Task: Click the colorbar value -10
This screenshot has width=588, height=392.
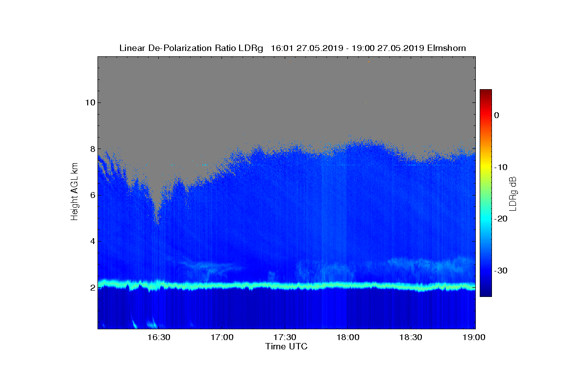Action: pyautogui.click(x=500, y=167)
